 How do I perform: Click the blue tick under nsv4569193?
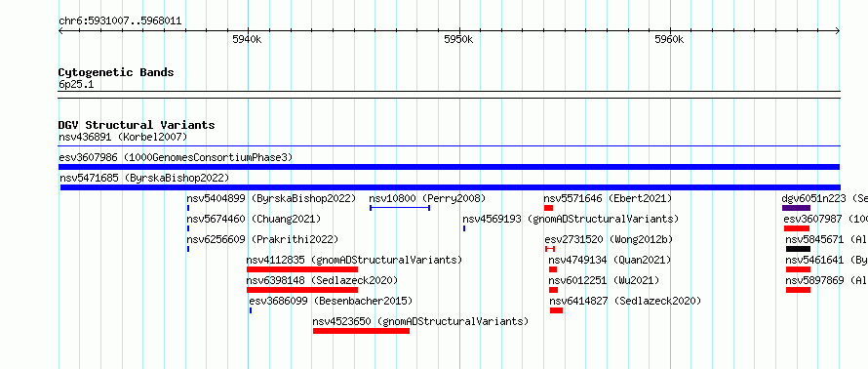464,228
